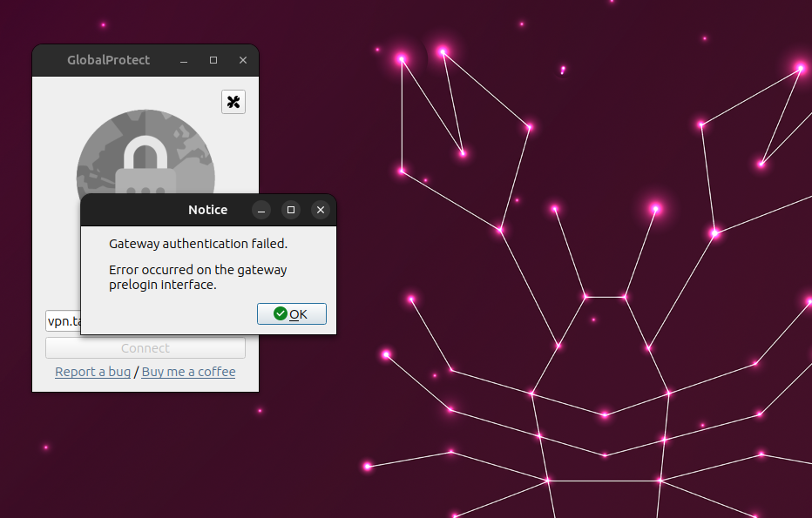Open the Report a bug link
This screenshot has height=518, width=812.
pos(92,372)
